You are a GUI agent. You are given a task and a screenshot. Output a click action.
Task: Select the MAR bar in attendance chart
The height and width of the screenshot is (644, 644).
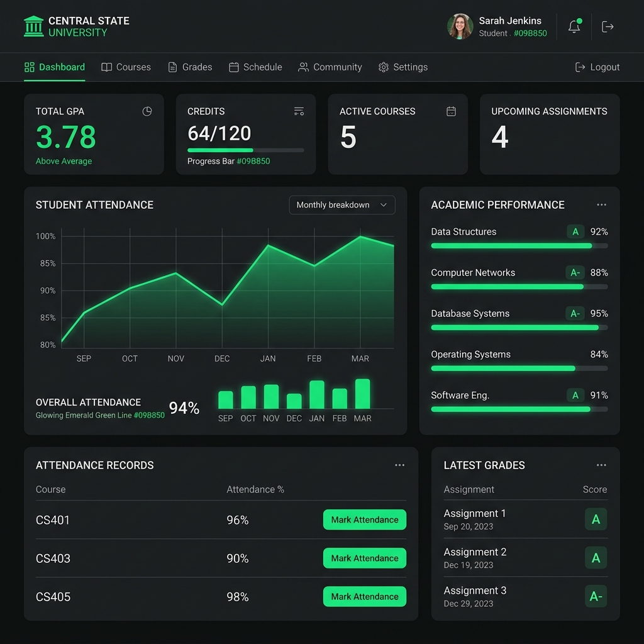point(362,394)
